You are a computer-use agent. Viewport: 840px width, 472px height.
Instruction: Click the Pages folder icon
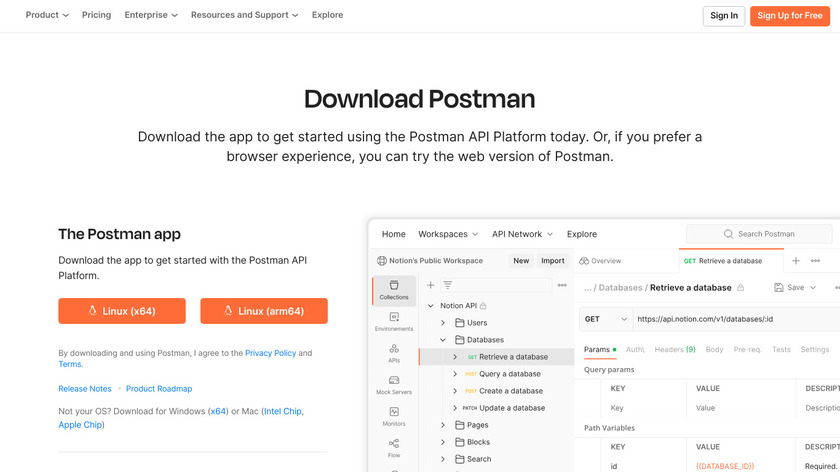click(x=459, y=425)
